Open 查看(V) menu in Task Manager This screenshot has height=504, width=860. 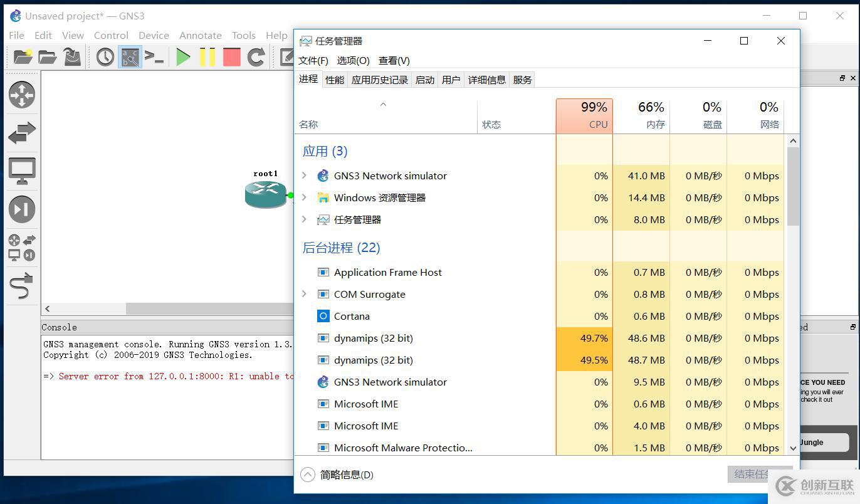coord(394,60)
